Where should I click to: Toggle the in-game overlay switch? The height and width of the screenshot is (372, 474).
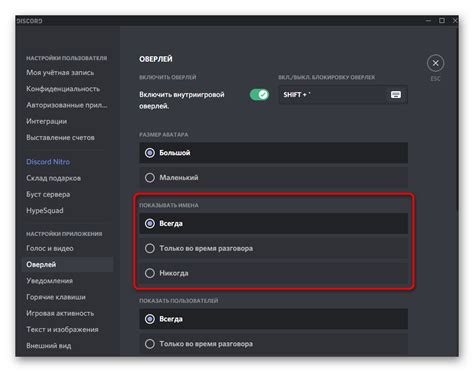point(259,95)
